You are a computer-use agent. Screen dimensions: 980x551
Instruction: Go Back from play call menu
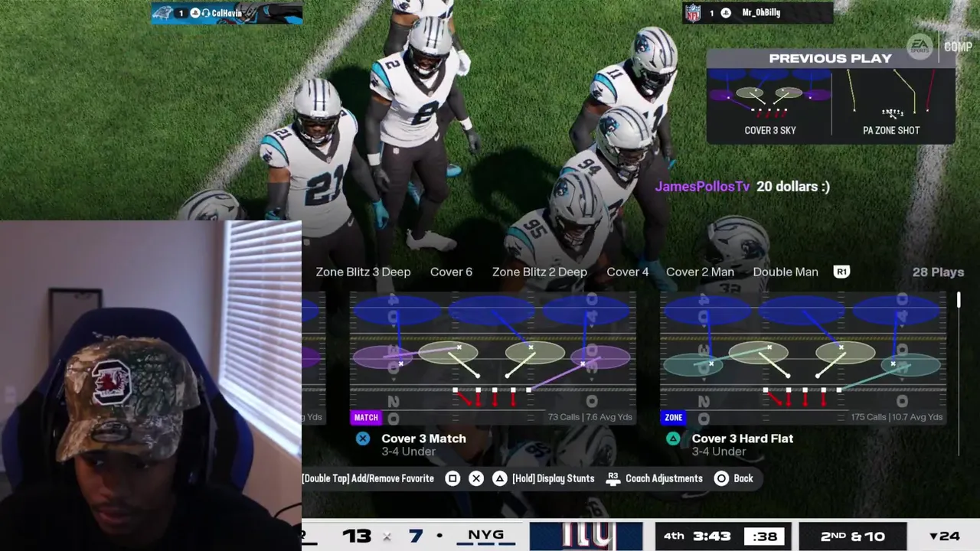(743, 478)
